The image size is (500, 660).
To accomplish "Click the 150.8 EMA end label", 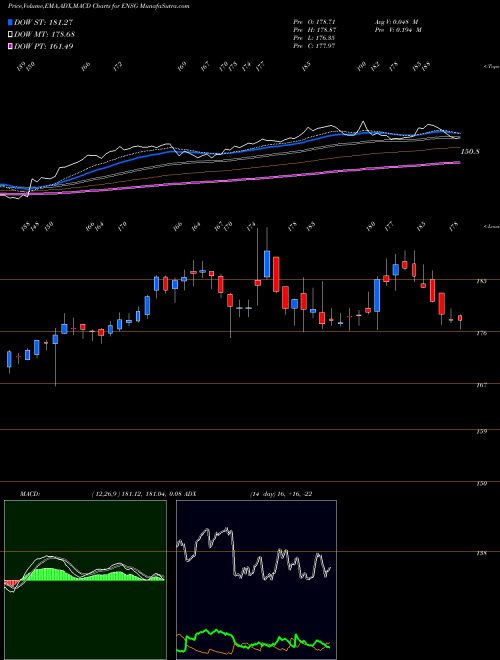I will 470,152.
